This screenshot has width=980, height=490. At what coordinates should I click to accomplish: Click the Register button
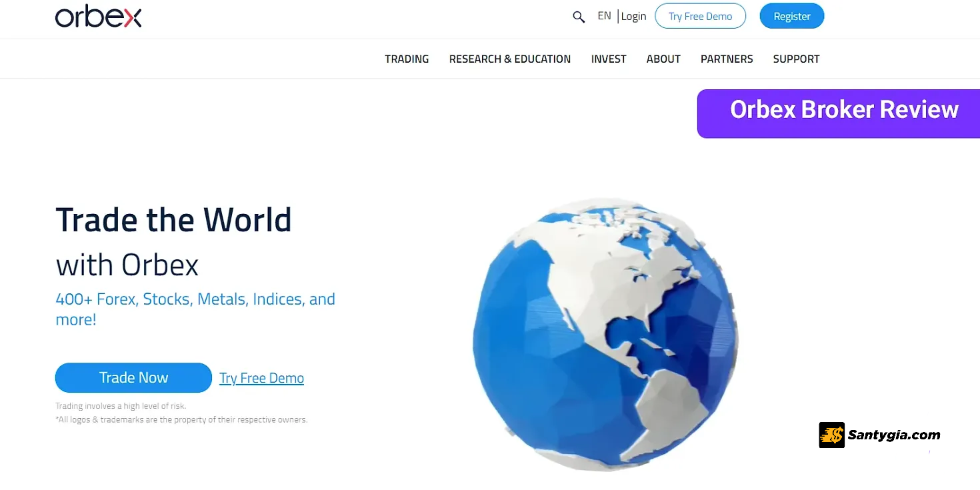click(792, 17)
